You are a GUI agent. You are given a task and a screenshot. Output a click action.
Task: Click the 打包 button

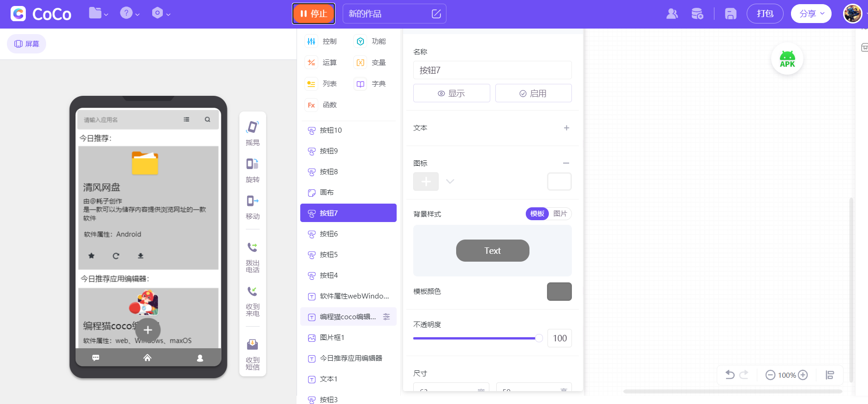point(765,14)
